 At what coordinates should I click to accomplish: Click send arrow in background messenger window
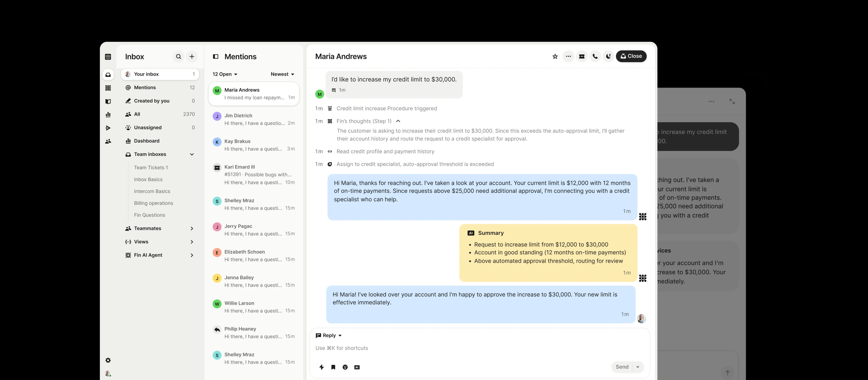pos(727,373)
